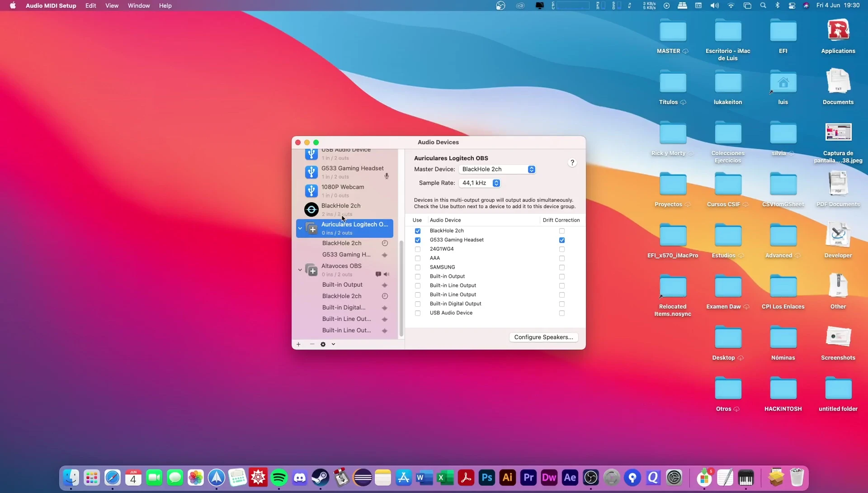Click the Configure Speakers... button
The height and width of the screenshot is (493, 868).
[x=543, y=337]
